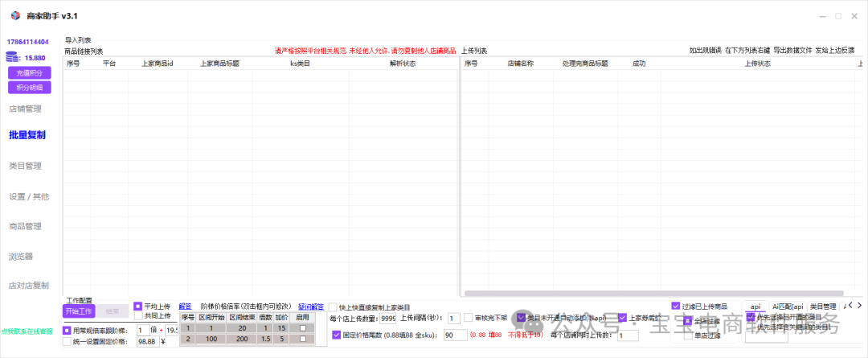Click the 成功 column header

tap(639, 64)
